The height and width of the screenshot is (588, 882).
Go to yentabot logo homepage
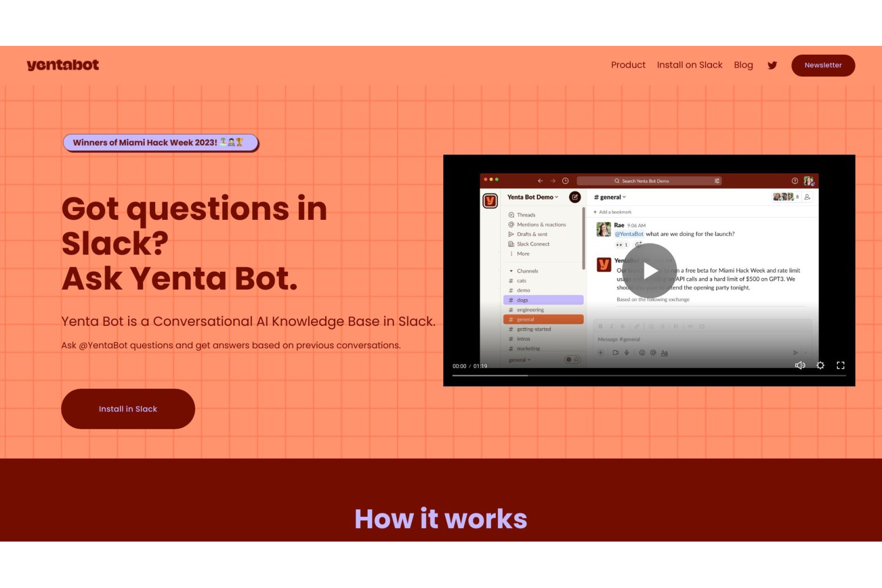pyautogui.click(x=62, y=65)
